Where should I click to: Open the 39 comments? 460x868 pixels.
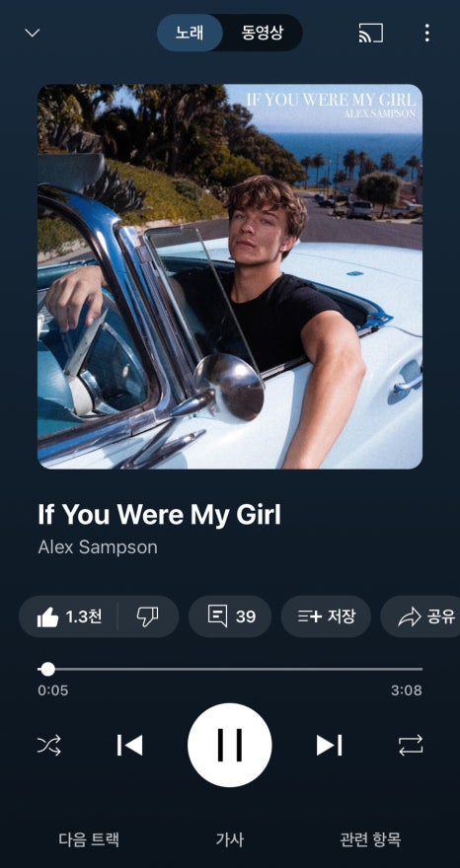click(230, 616)
